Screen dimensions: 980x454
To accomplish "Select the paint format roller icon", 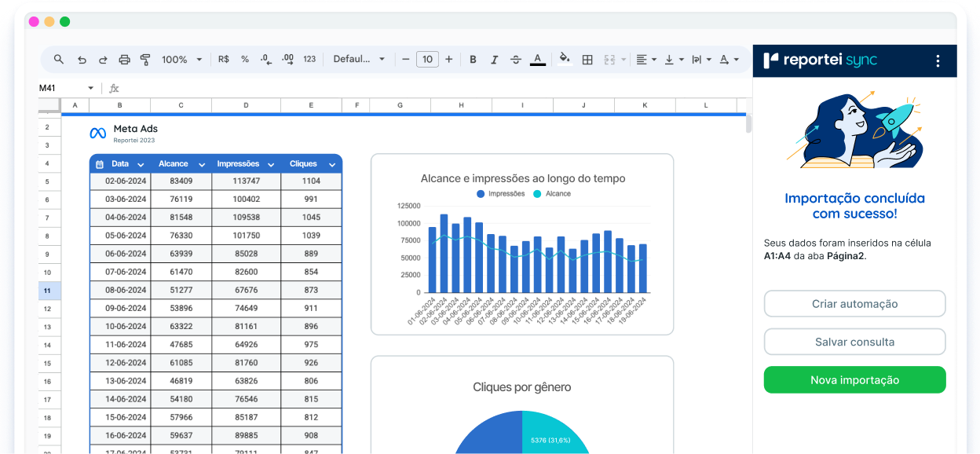I will pyautogui.click(x=145, y=60).
